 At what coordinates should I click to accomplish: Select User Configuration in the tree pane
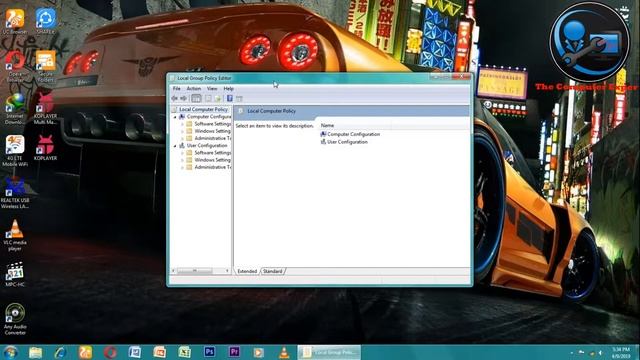point(207,146)
